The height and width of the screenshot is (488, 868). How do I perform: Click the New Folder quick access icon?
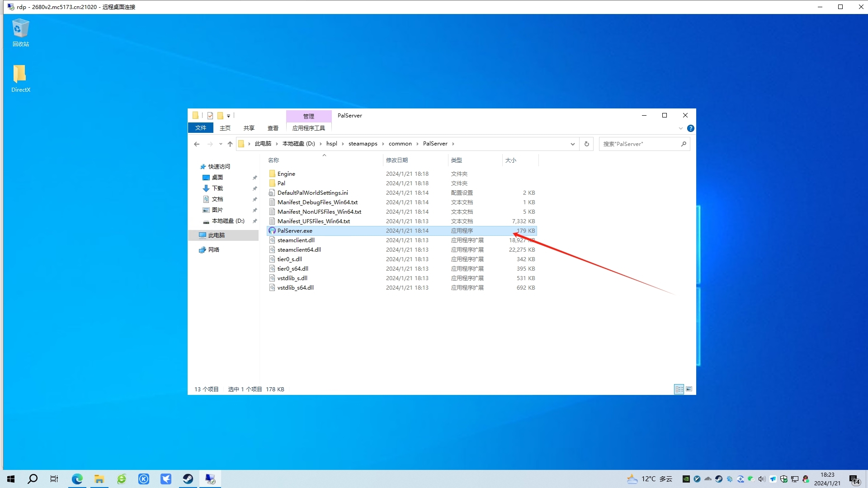pos(220,116)
